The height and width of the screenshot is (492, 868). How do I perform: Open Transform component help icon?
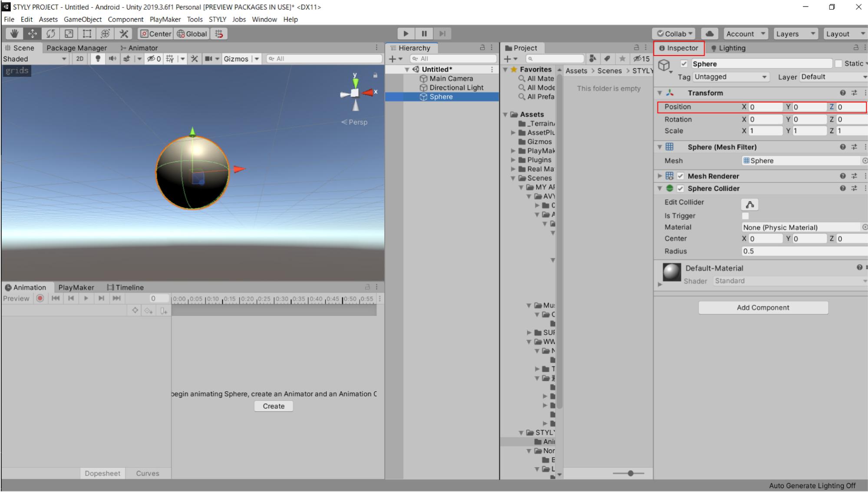pyautogui.click(x=843, y=92)
